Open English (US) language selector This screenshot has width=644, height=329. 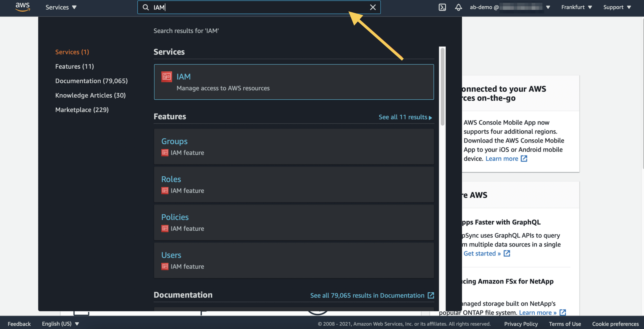point(60,324)
